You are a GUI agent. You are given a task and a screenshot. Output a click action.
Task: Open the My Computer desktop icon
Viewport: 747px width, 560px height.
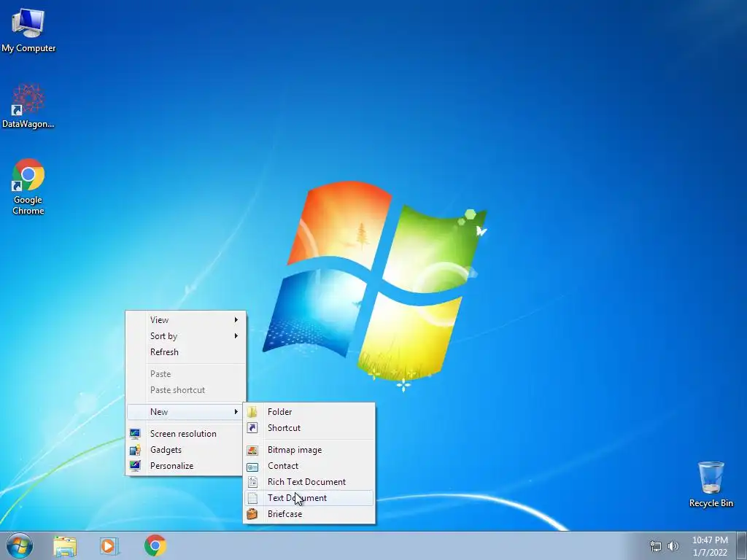tap(28, 31)
